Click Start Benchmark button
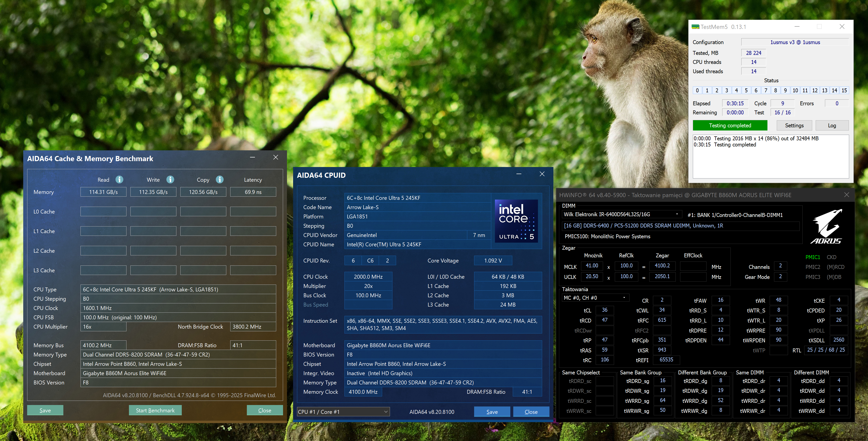Viewport: 868px width, 441px height. point(155,410)
